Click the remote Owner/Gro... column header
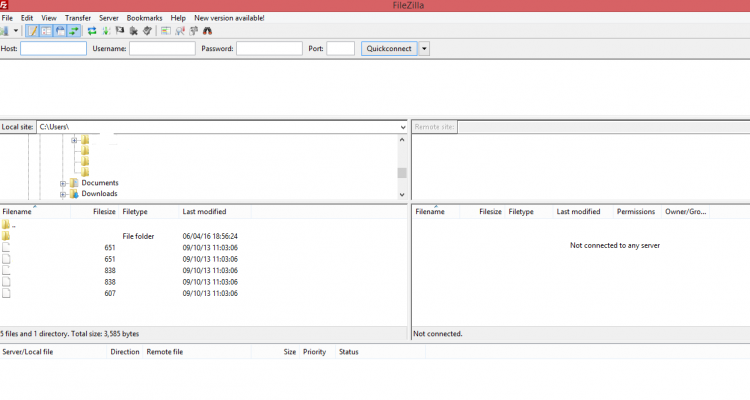This screenshot has height=400, width=750. [x=685, y=211]
